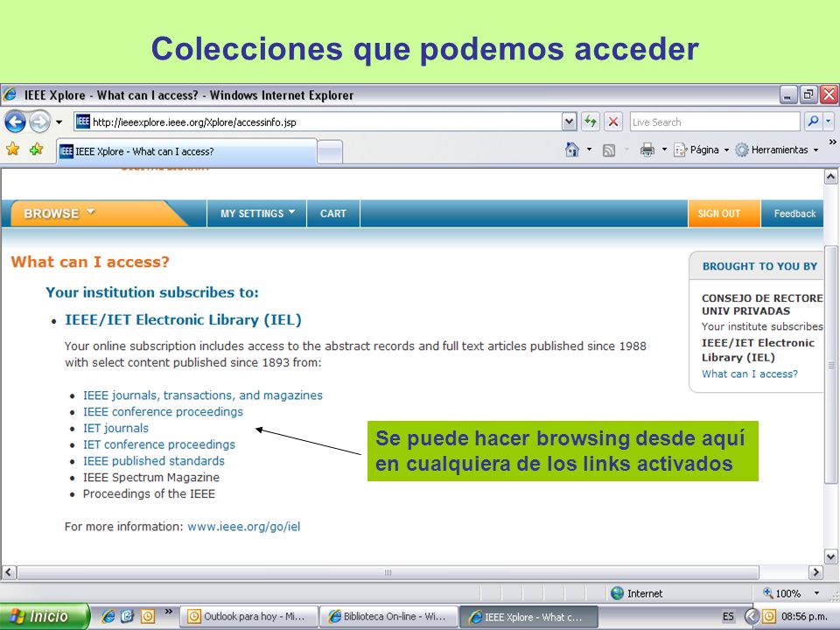Open IET conference proceedings link
The width and height of the screenshot is (840, 630).
tap(159, 444)
